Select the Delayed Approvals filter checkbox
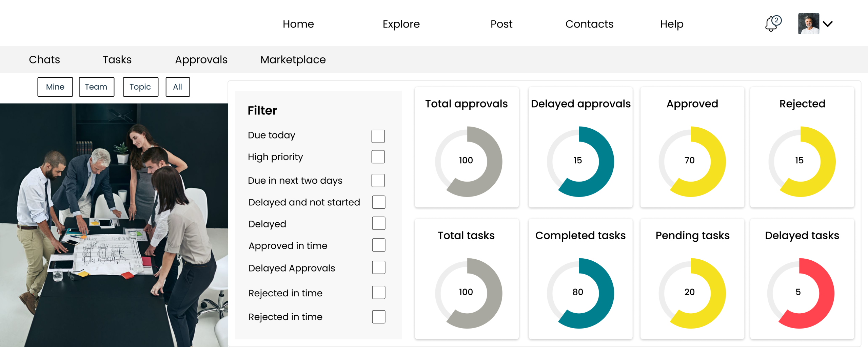Image resolution: width=868 pixels, height=353 pixels. click(378, 267)
